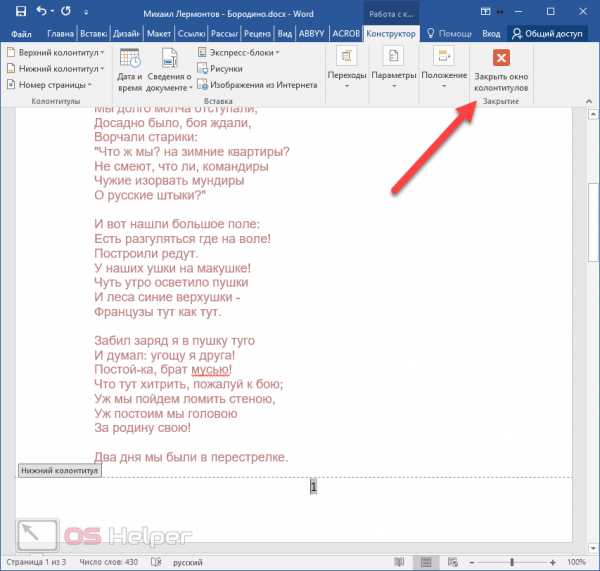Click the Undo arrow icon
Screen dimensions: 600x571
point(42,11)
